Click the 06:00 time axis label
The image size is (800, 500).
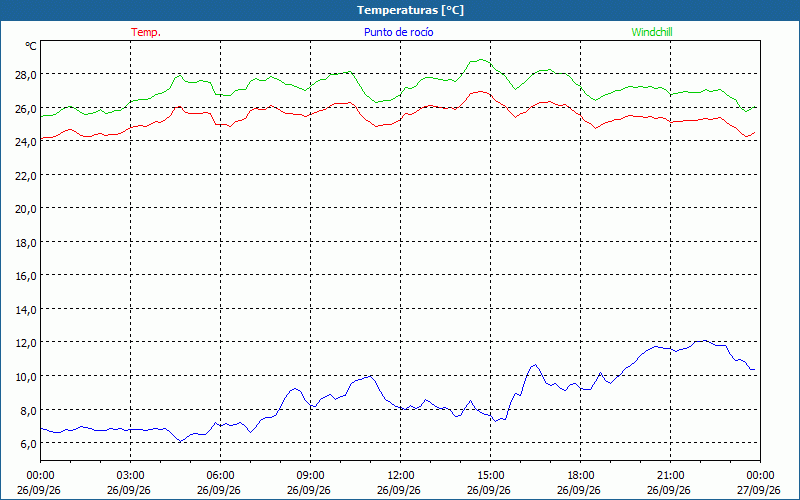[x=220, y=476]
